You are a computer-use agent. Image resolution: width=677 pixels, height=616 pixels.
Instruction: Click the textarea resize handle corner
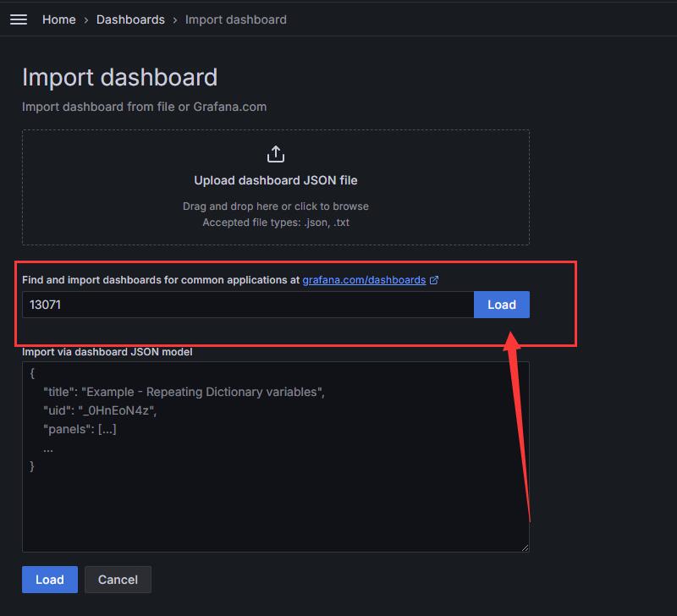[525, 547]
